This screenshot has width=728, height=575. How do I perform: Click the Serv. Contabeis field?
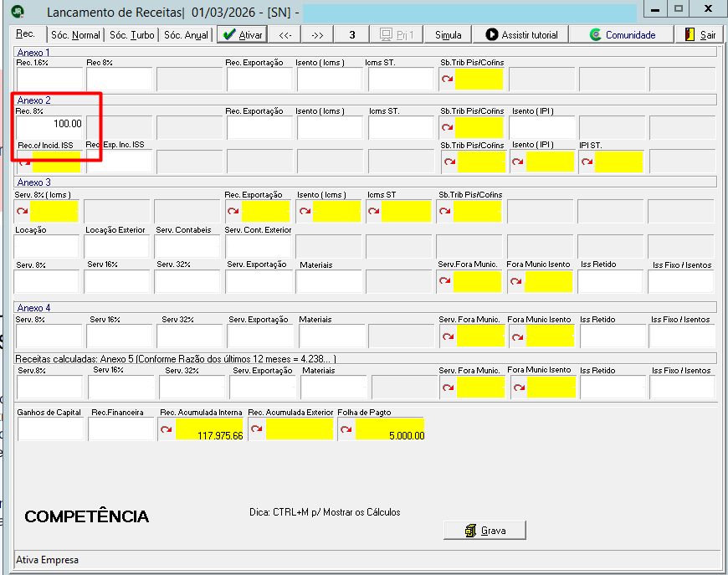click(x=187, y=246)
